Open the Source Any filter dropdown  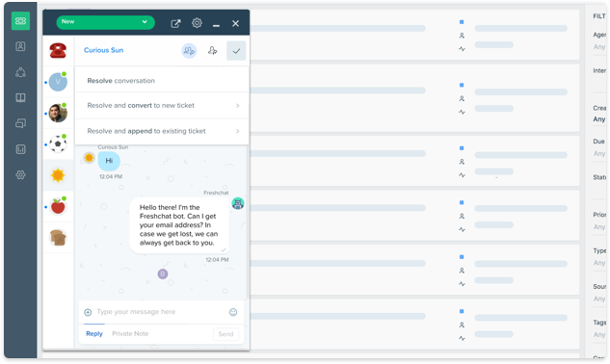[599, 299]
